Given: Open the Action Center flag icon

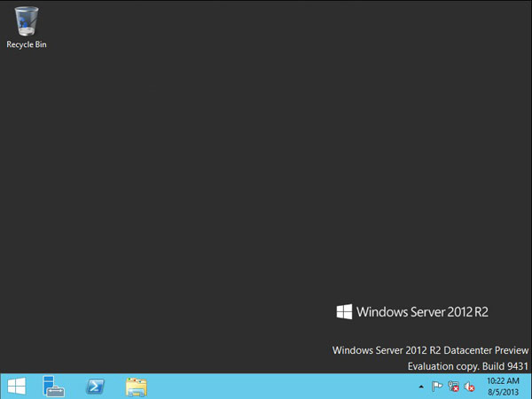Looking at the screenshot, I should pos(437,387).
